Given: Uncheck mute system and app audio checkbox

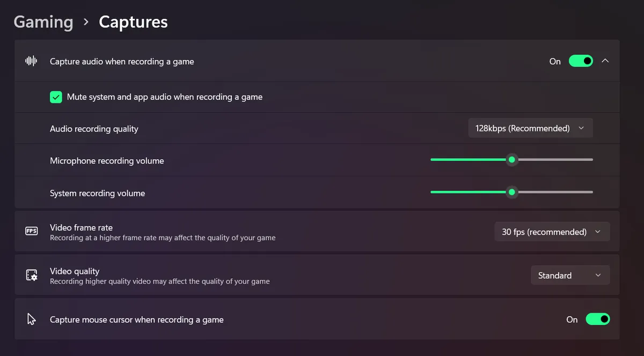Looking at the screenshot, I should point(56,97).
